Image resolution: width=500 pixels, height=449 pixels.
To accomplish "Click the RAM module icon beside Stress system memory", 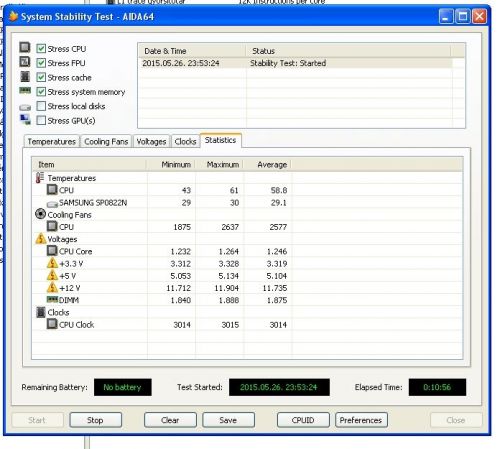I will click(x=25, y=90).
